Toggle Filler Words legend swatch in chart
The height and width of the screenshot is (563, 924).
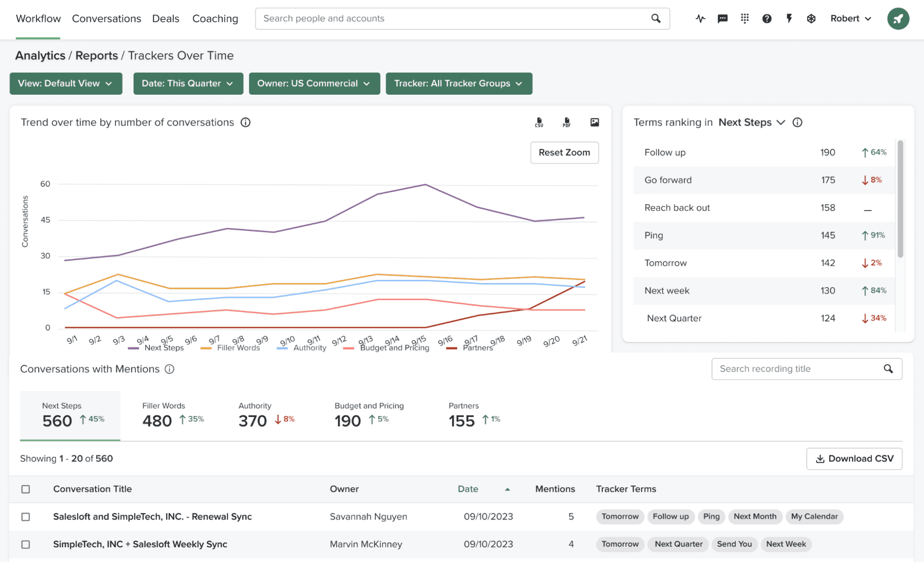(x=206, y=348)
